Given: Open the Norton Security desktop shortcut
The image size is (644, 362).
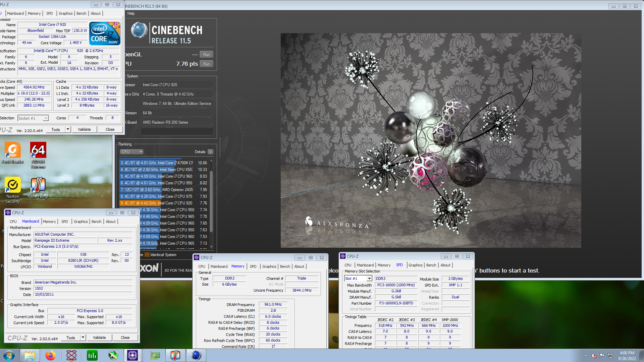Looking at the screenshot, I should tap(13, 190).
